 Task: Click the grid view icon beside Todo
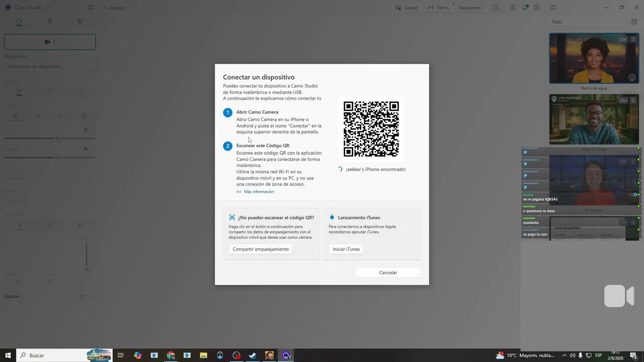pyautogui.click(x=634, y=22)
